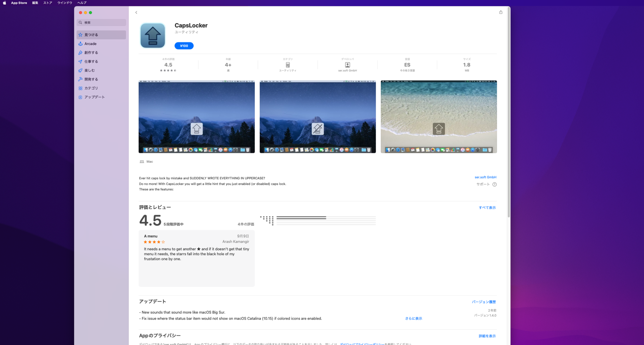Click the share icon at top right

[501, 12]
